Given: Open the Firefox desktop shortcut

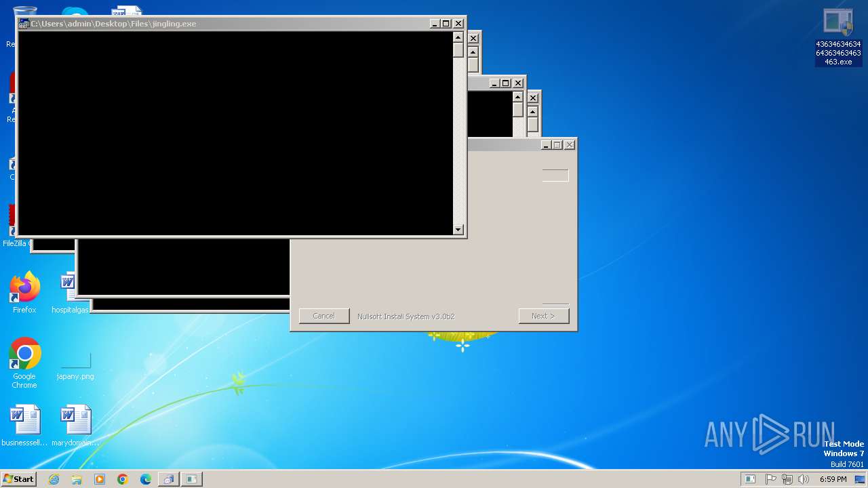Looking at the screenshot, I should pyautogui.click(x=24, y=293).
